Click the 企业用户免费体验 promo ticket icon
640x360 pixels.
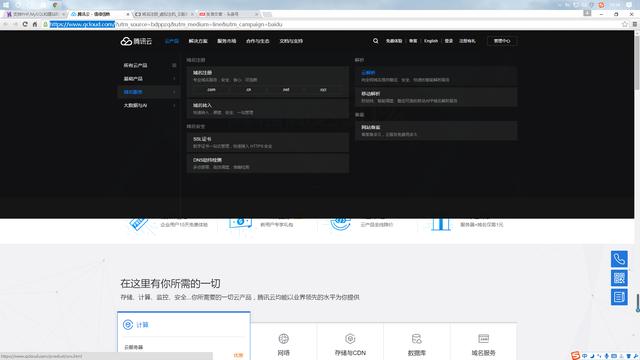tap(138, 224)
